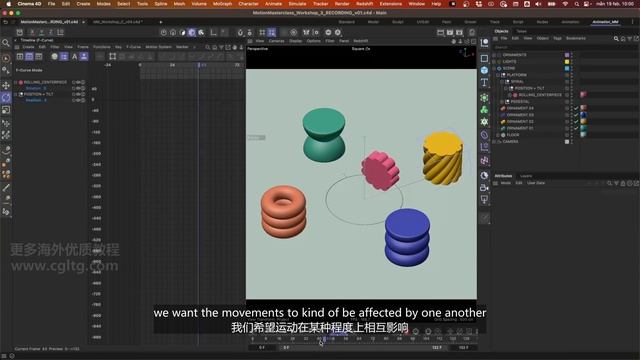Expand the LIGHTS group
640x360 pixels.
(x=494, y=62)
